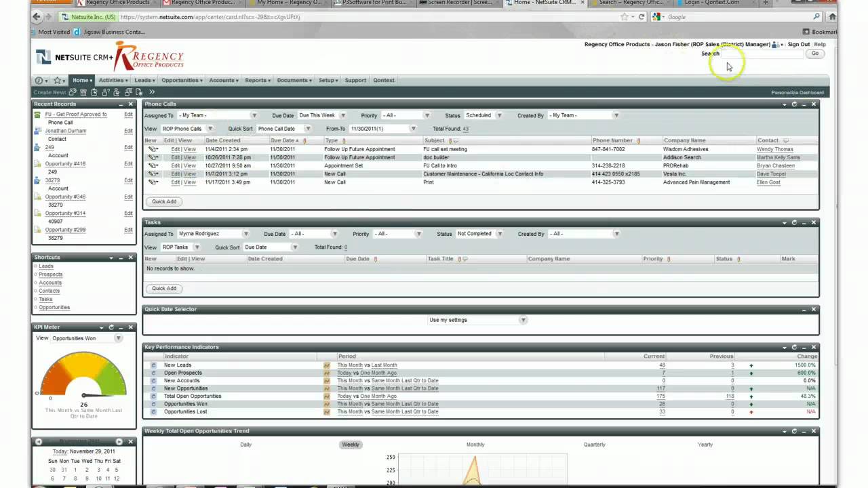Click the New Leads current value 48
The height and width of the screenshot is (488, 868).
pyautogui.click(x=662, y=365)
